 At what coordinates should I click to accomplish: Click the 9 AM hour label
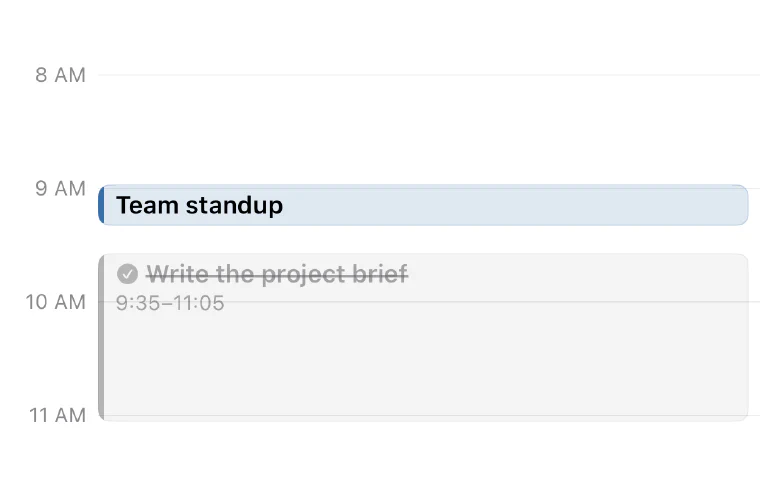tap(60, 189)
